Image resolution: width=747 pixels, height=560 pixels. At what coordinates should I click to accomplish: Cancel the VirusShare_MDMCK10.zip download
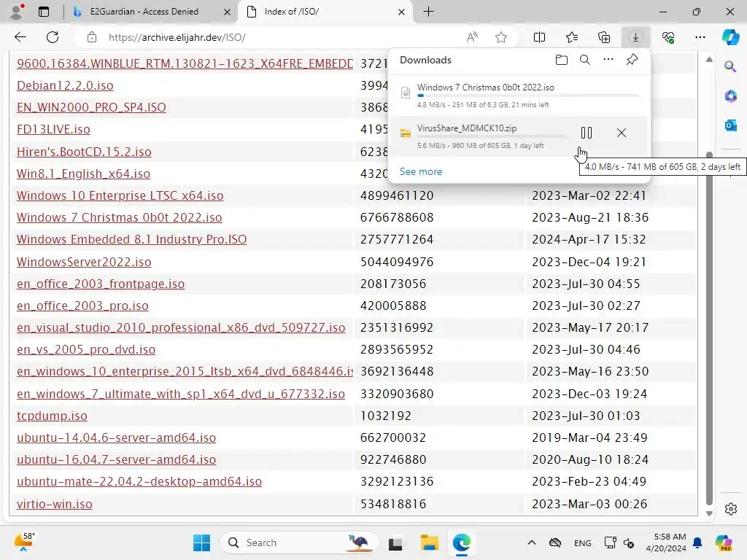click(622, 133)
